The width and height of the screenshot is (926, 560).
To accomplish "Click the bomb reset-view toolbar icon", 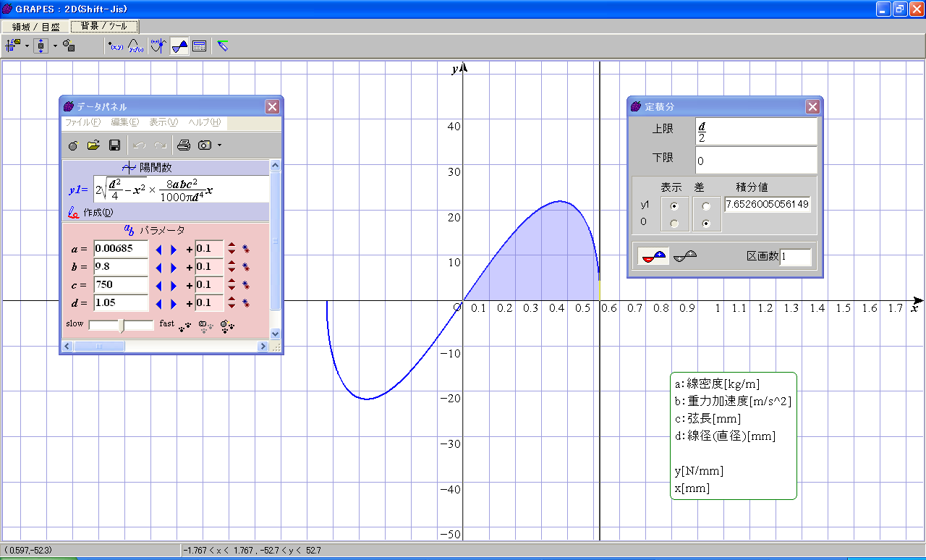I will 69,46.
